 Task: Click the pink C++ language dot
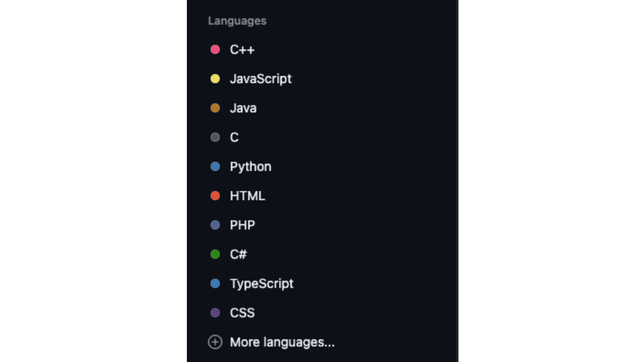215,50
